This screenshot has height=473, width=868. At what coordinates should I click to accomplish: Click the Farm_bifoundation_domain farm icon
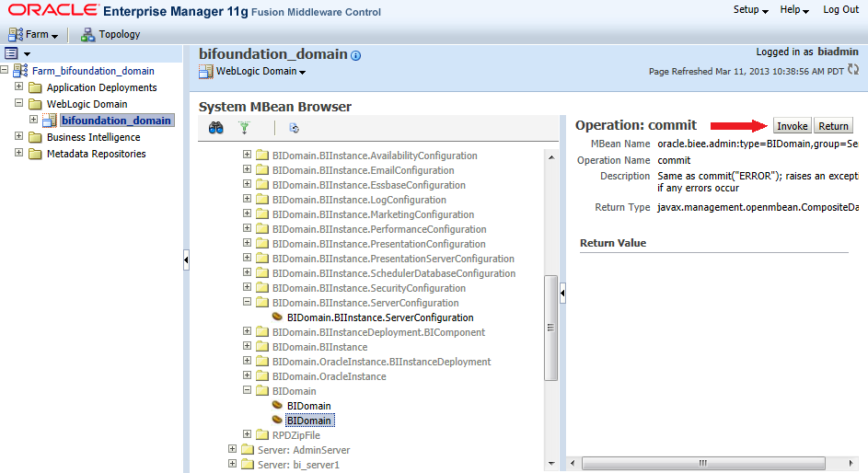[x=20, y=70]
